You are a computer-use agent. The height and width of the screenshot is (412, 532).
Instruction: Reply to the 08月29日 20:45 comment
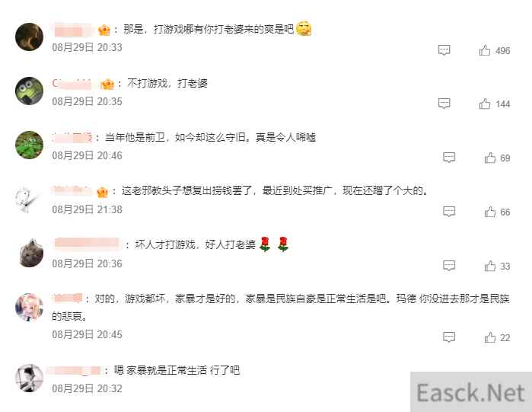[x=449, y=337]
